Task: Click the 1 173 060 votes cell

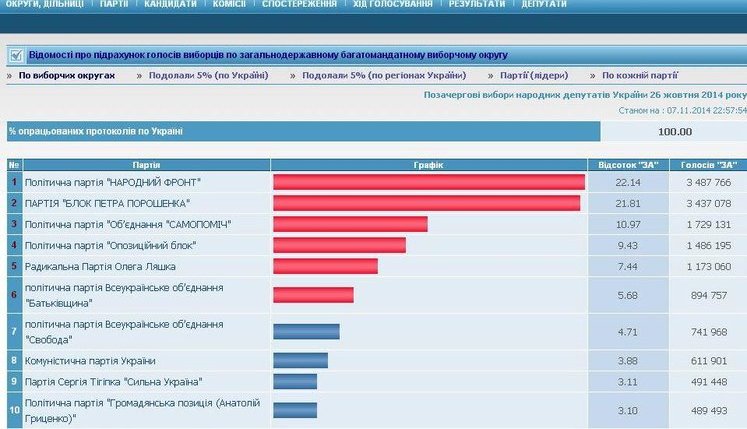Action: tap(708, 266)
